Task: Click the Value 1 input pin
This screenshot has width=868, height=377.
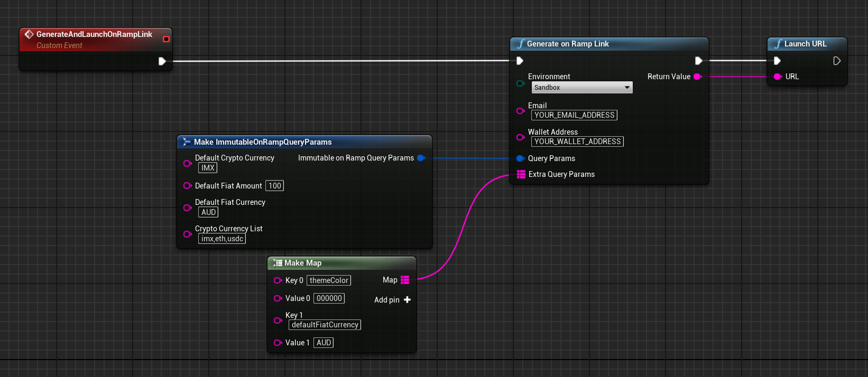Action: (278, 343)
